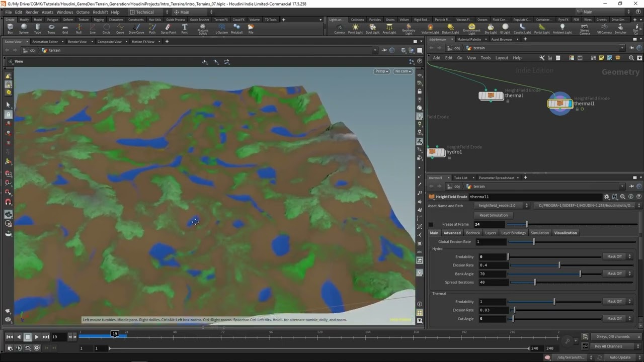Click the File shelf tool
644x362 pixels.
click(x=251, y=29)
